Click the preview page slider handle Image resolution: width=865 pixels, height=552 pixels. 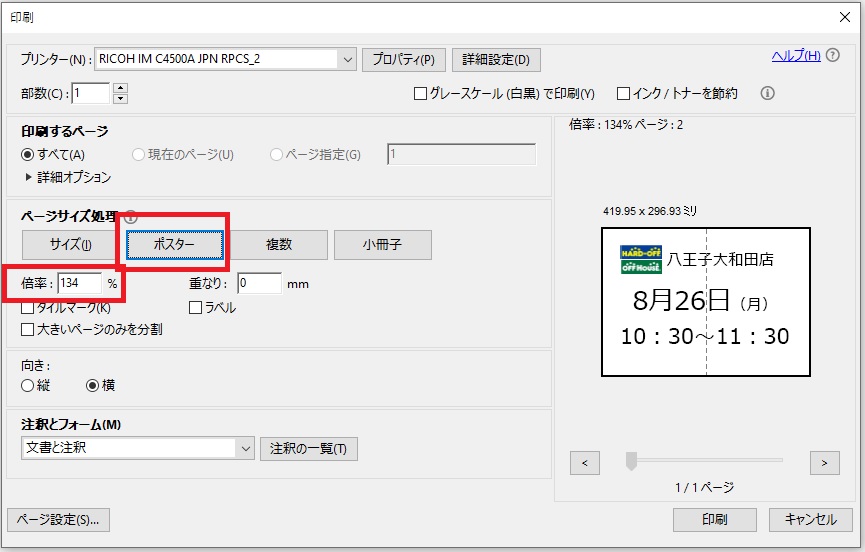click(630, 461)
